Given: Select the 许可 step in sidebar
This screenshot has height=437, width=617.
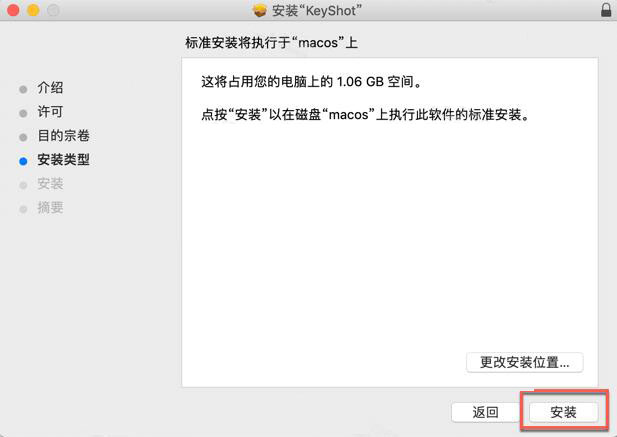Looking at the screenshot, I should click(x=50, y=112).
